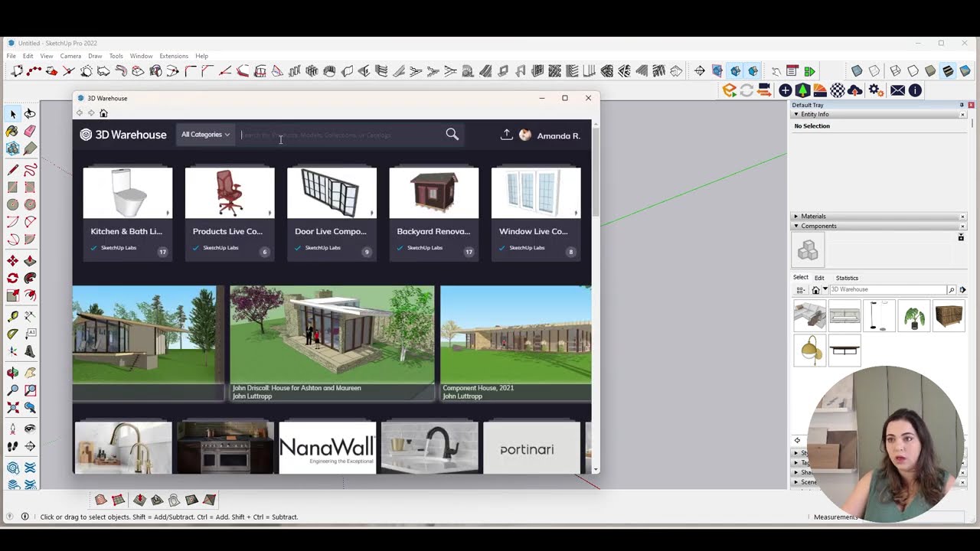Viewport: 980px width, 551px height.
Task: Pick the Tape Measure tool
Action: point(13,315)
